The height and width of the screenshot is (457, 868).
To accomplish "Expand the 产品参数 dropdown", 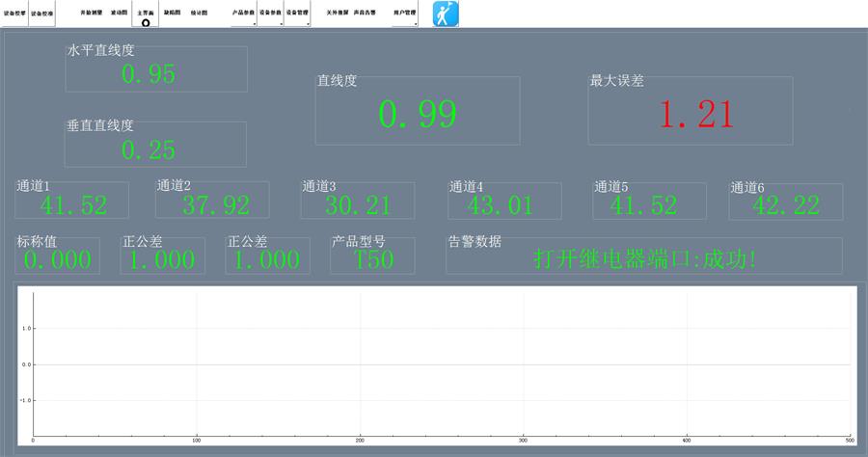I will 243,13.
